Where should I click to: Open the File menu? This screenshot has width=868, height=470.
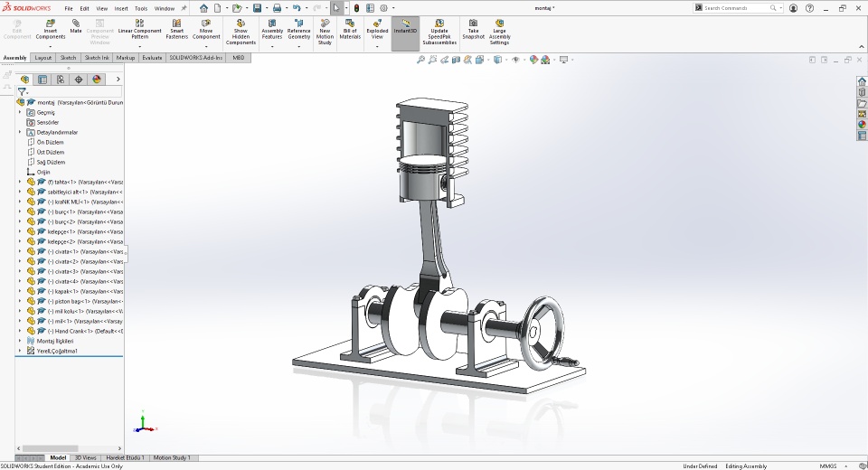pyautogui.click(x=69, y=8)
